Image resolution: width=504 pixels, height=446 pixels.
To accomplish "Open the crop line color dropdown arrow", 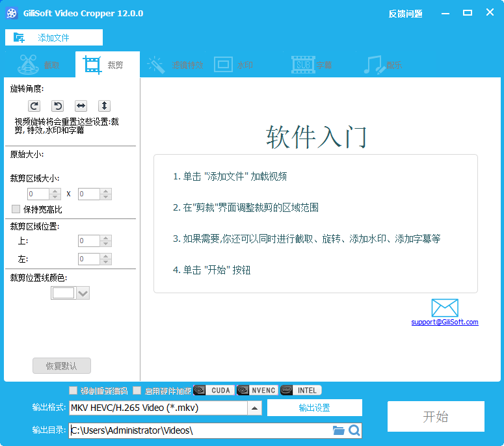I will click(x=83, y=293).
